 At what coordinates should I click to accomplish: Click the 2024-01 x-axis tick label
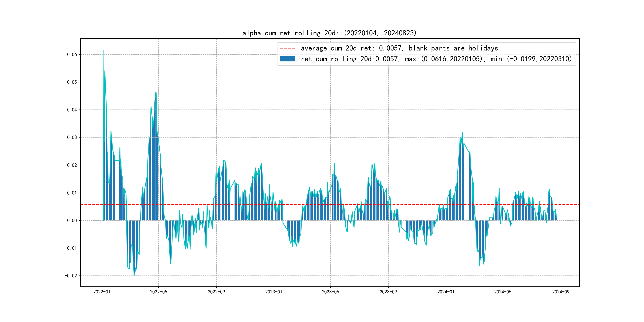coord(446,292)
